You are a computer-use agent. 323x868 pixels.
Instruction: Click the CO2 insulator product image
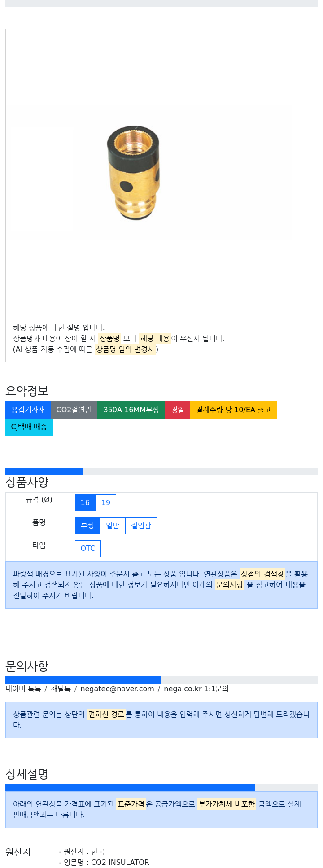pos(134,173)
